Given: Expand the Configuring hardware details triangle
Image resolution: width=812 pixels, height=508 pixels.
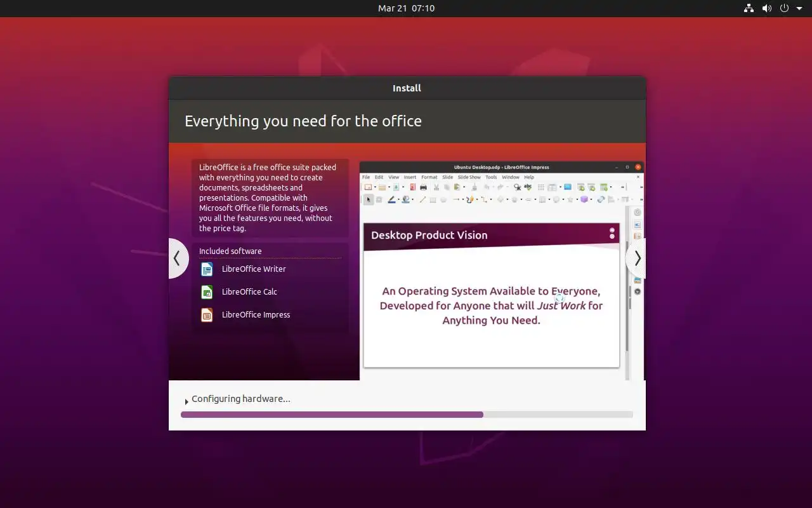Looking at the screenshot, I should [x=187, y=401].
